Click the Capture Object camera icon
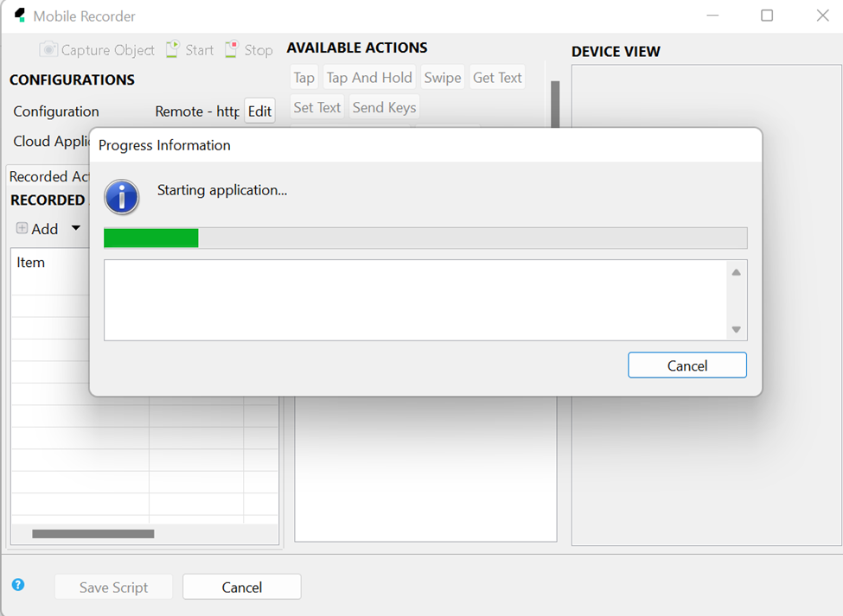 point(48,50)
